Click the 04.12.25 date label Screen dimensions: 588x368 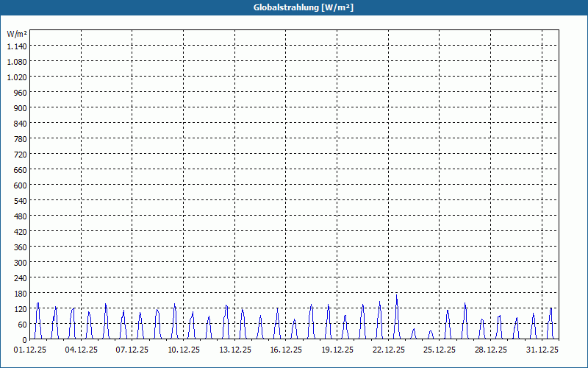pos(81,350)
